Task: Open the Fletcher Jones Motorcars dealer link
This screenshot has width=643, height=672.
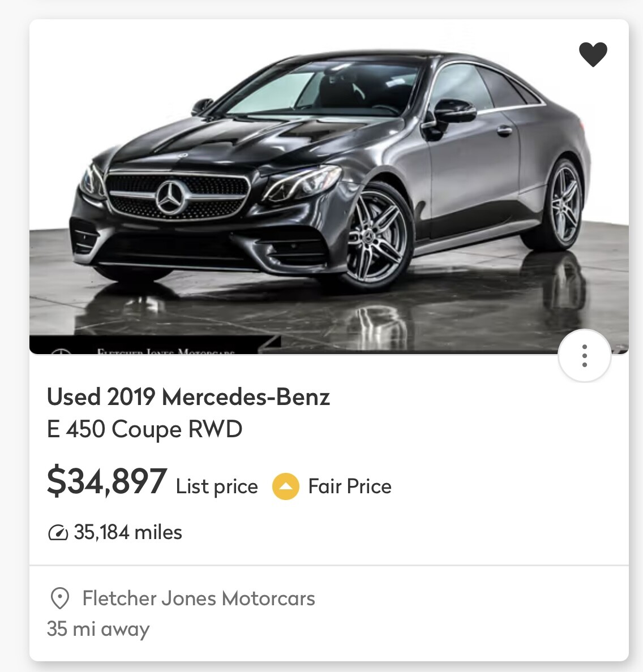Action: [x=199, y=598]
